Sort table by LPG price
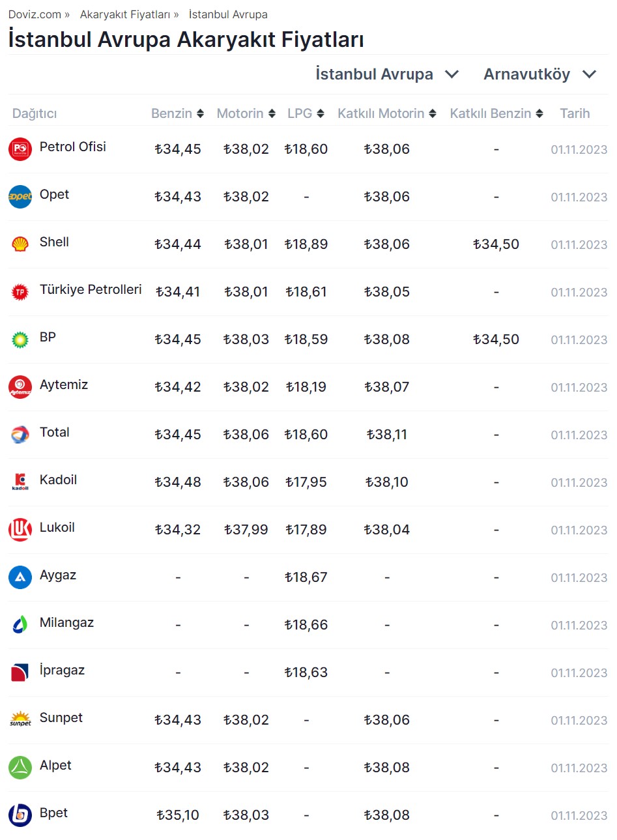Screen dimensions: 617x840 [306, 113]
